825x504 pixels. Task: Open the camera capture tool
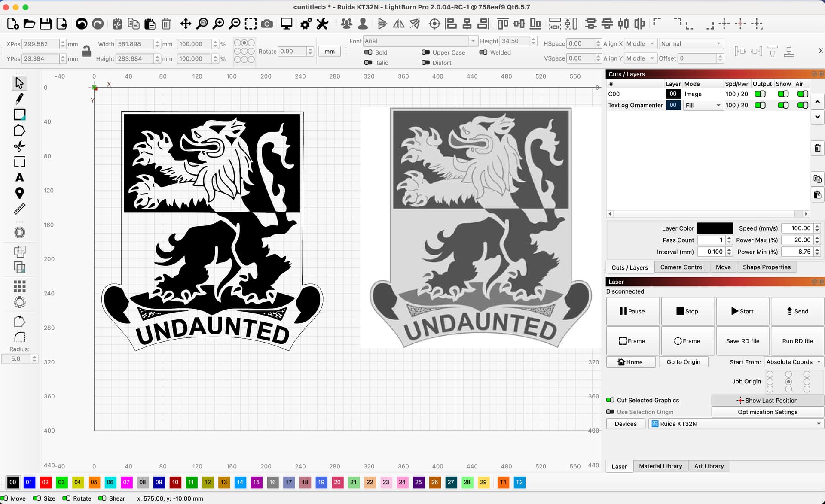[267, 24]
